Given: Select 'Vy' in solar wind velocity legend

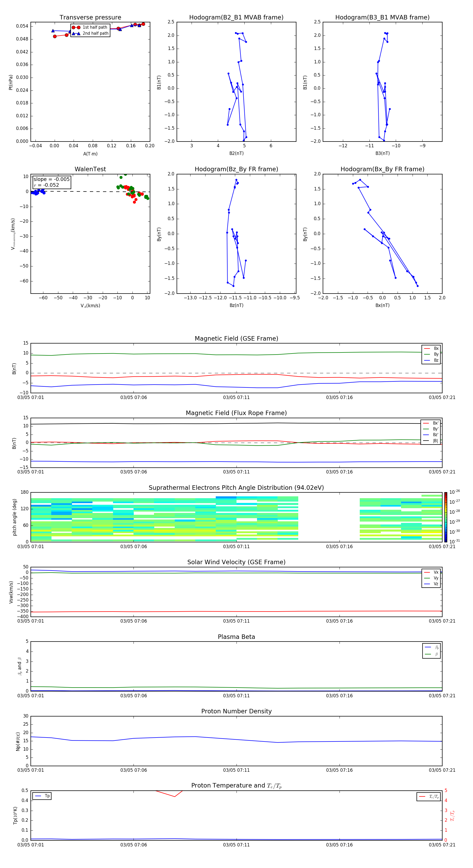Looking at the screenshot, I should click(431, 578).
